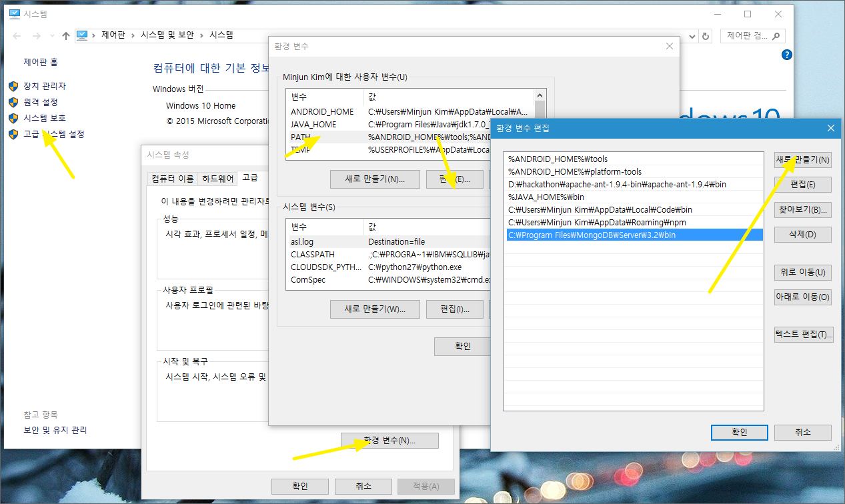Click the scrollbar up arrow in user variables list
Screen dimensions: 845x504
pos(540,95)
